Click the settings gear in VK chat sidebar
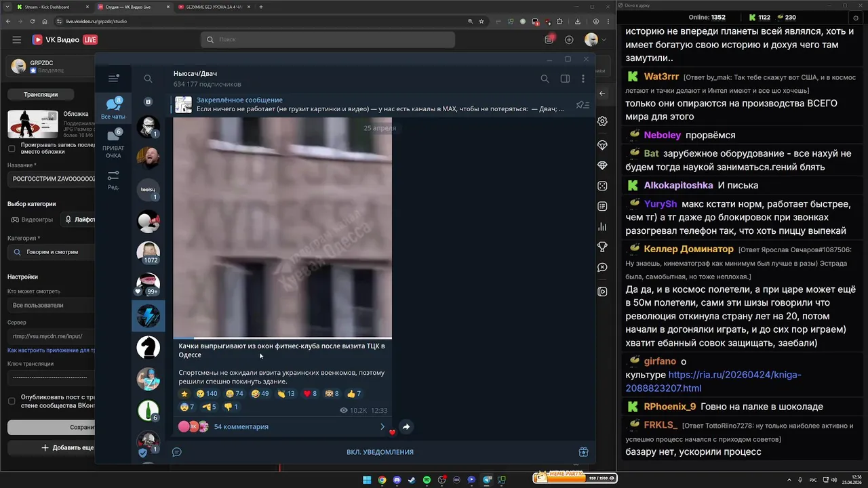This screenshot has width=868, height=488. tap(602, 121)
